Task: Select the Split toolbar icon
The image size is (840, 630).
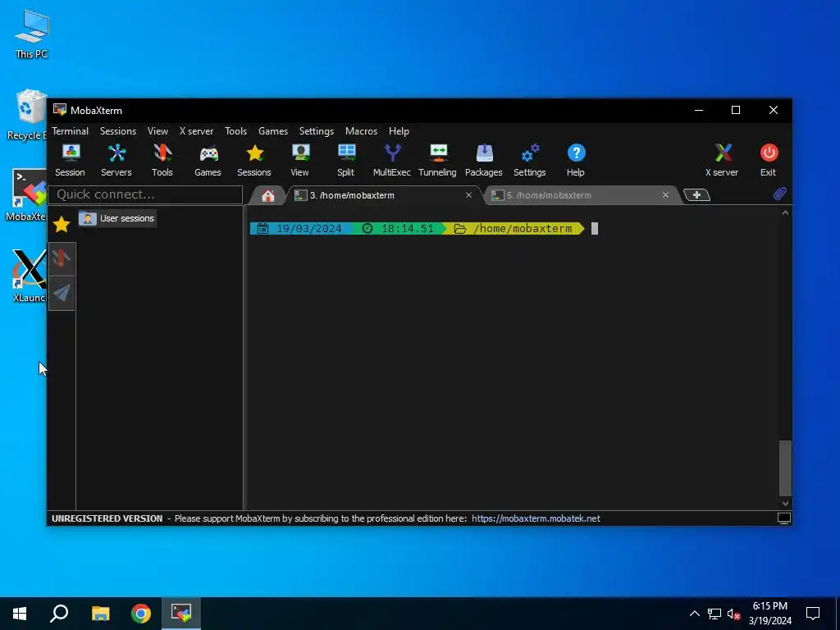Action: point(346,160)
